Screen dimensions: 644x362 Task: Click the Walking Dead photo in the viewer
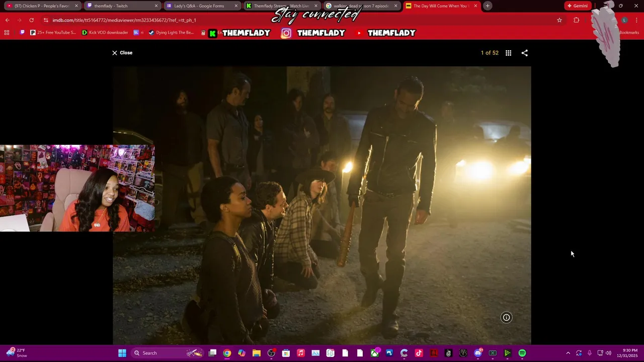(322, 205)
